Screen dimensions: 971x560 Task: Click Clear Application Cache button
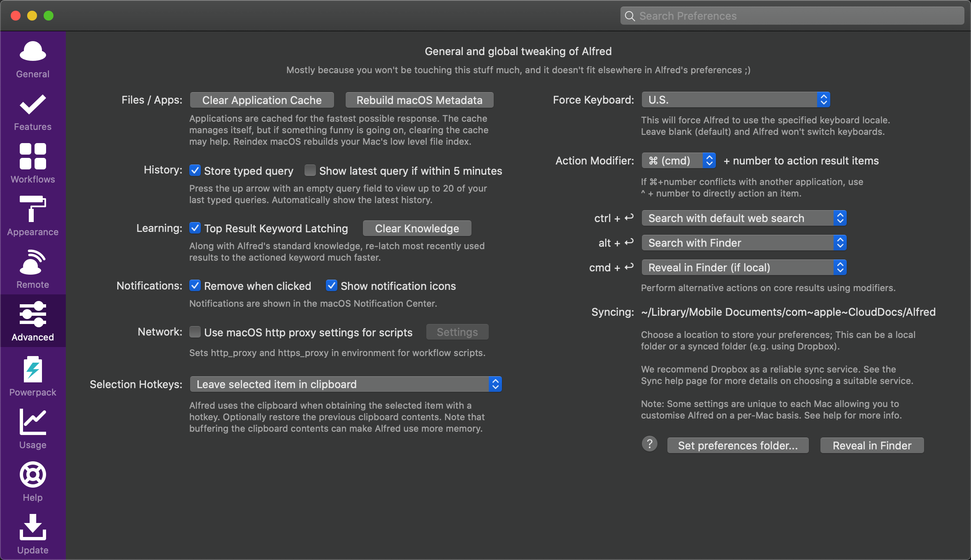click(262, 100)
